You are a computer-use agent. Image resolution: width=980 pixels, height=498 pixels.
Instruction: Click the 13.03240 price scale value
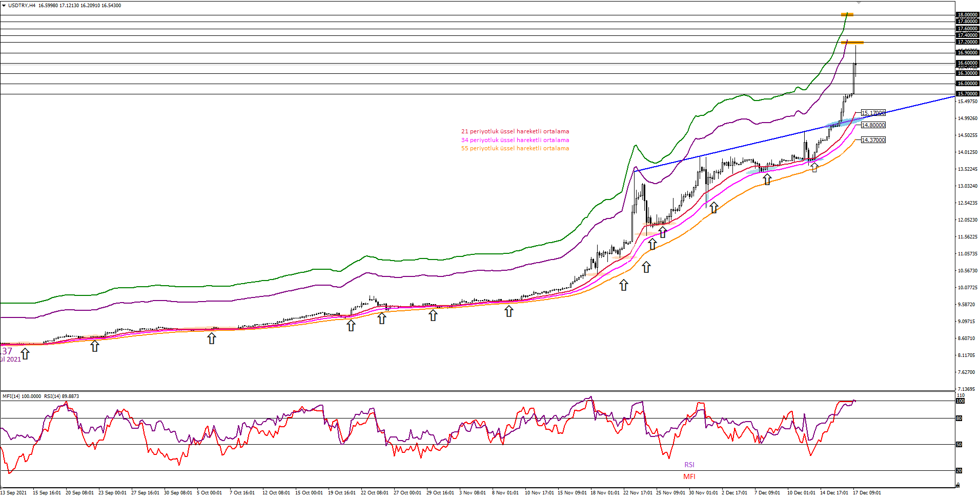point(967,186)
